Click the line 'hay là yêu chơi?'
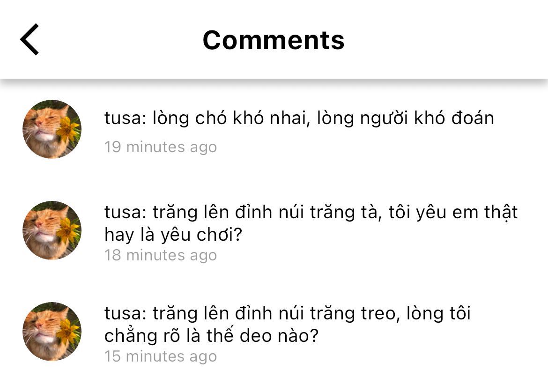Viewport: 548px width, 392px height. point(173,235)
